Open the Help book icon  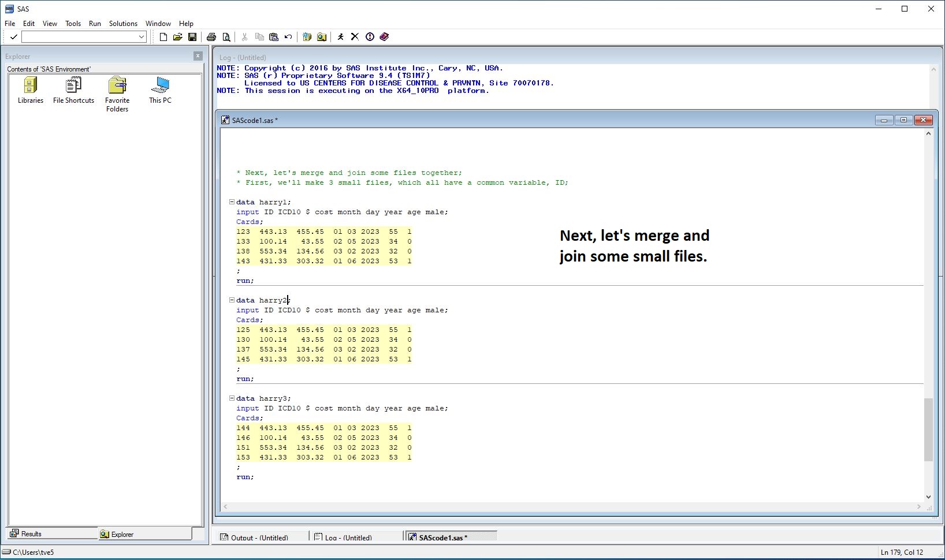[x=384, y=37]
